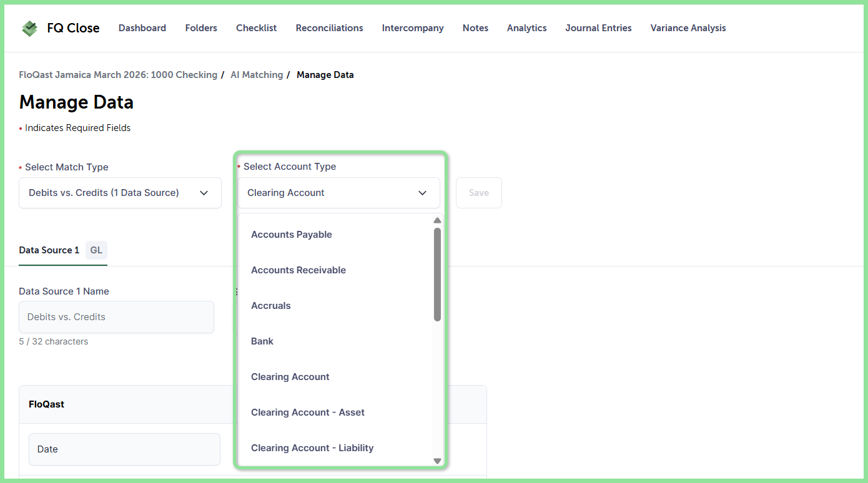This screenshot has width=868, height=483.
Task: Open Variance Analysis page
Action: (688, 28)
